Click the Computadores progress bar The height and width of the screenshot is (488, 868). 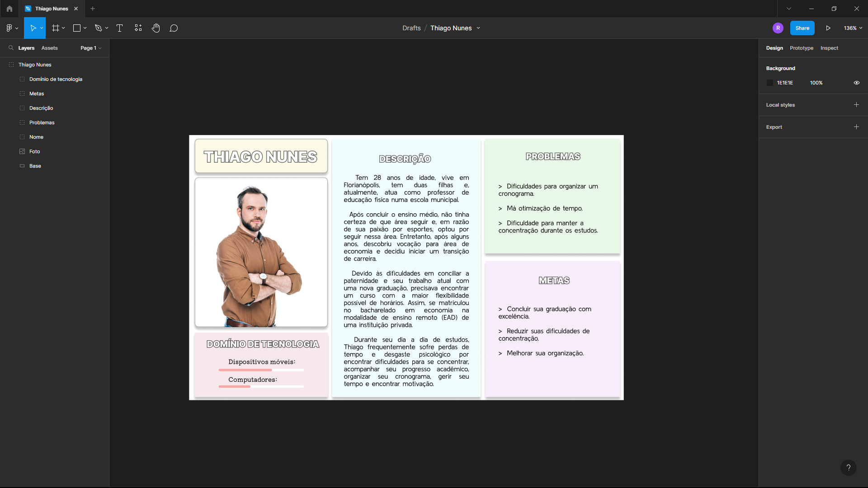click(x=261, y=386)
